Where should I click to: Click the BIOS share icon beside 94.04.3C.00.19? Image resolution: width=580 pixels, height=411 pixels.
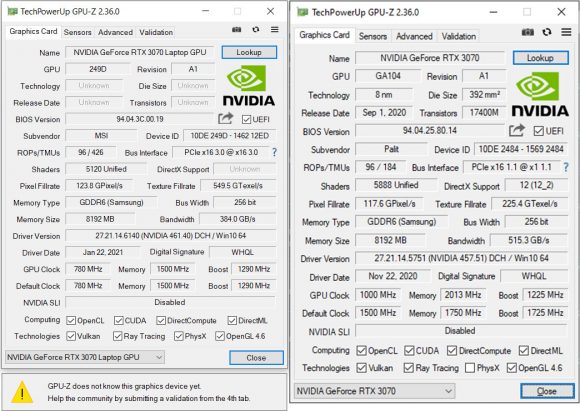[226, 119]
